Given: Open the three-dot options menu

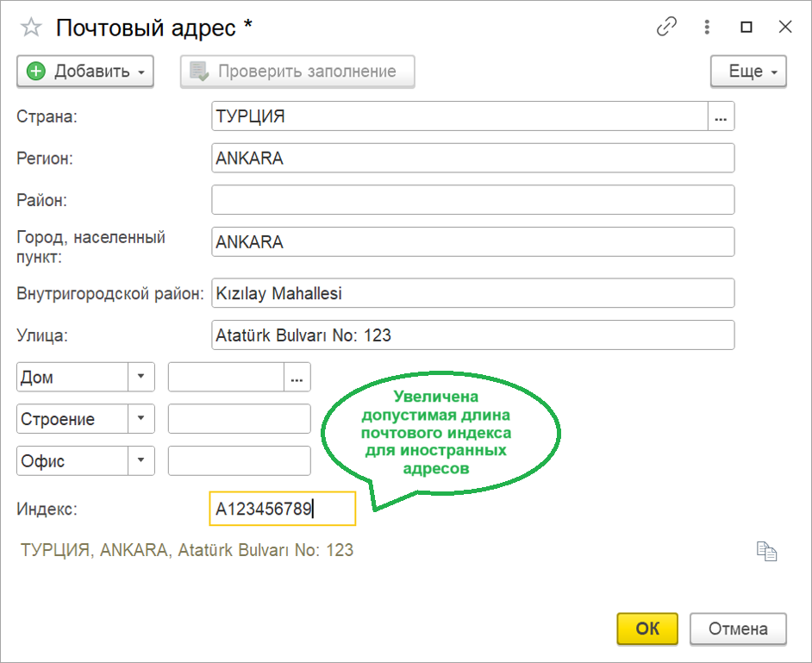Looking at the screenshot, I should pos(707,28).
